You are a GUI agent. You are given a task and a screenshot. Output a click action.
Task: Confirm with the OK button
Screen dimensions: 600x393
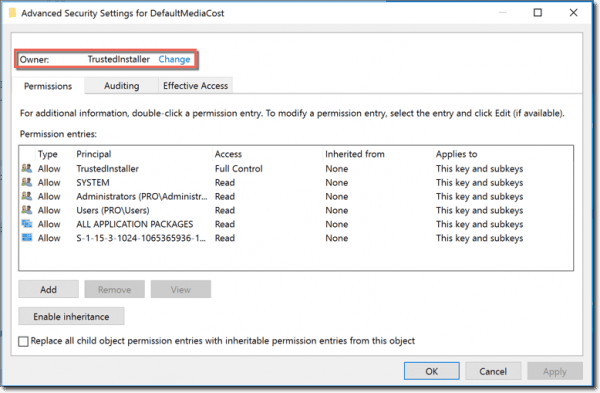pyautogui.click(x=432, y=371)
